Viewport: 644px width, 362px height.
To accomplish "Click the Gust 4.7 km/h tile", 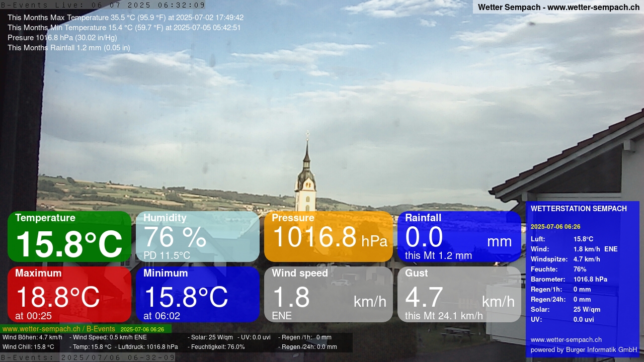I will pos(459,294).
